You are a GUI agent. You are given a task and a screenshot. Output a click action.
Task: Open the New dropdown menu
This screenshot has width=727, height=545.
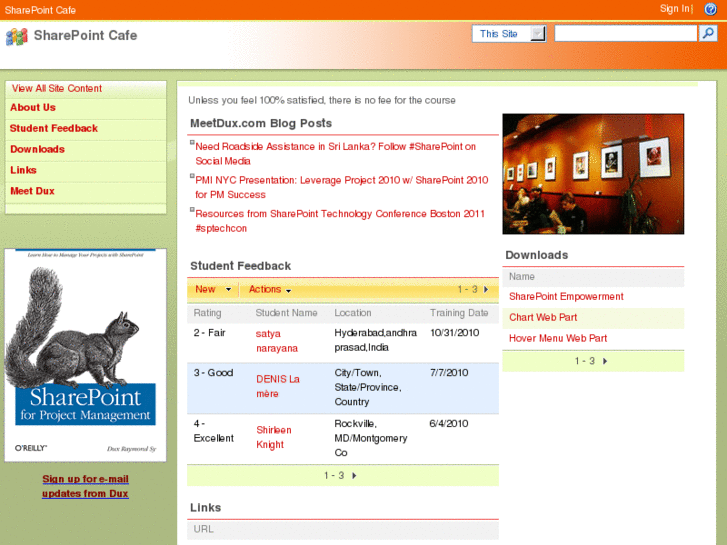(x=213, y=289)
